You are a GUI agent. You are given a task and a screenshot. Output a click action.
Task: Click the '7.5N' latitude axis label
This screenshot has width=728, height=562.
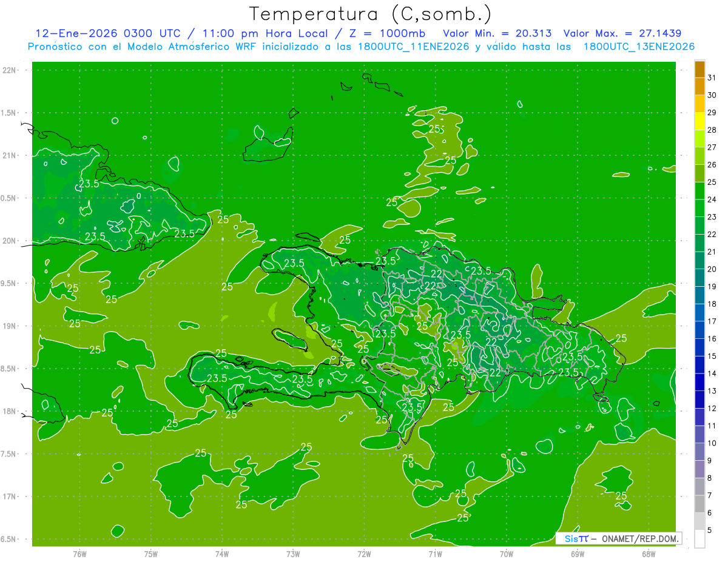(x=8, y=454)
